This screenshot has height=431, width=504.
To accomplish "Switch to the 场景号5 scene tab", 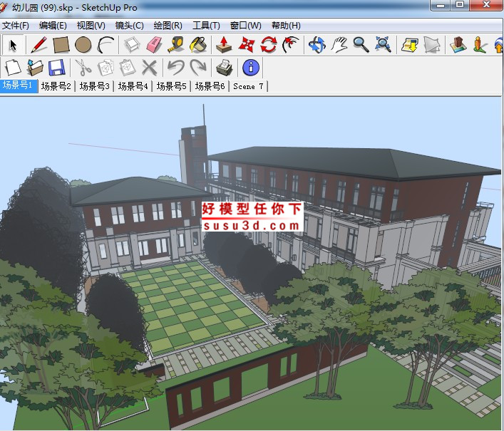I will click(171, 86).
